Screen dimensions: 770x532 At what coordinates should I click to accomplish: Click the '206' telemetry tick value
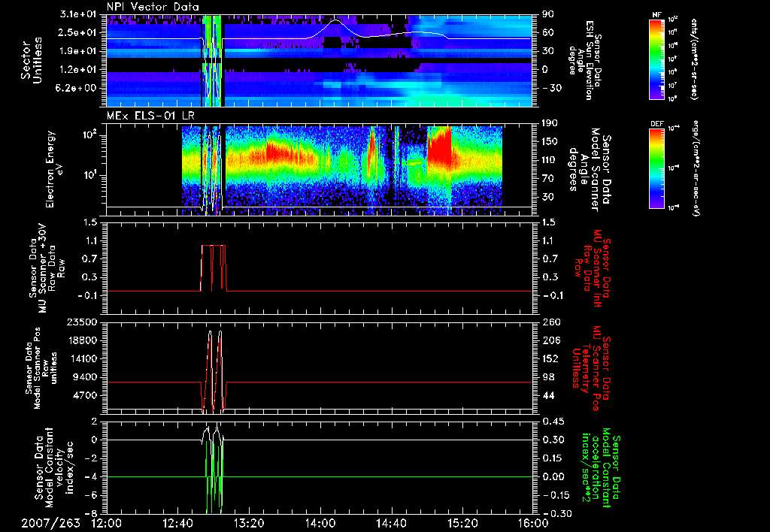click(x=551, y=340)
